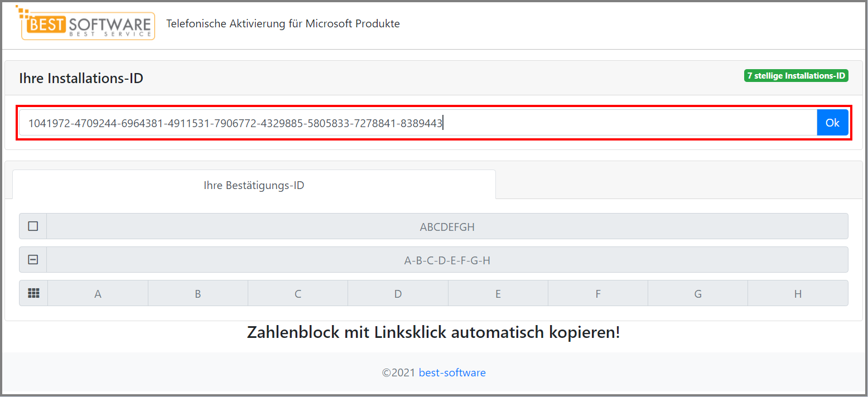This screenshot has height=397, width=868.
Task: Copy number block B
Action: point(197,293)
